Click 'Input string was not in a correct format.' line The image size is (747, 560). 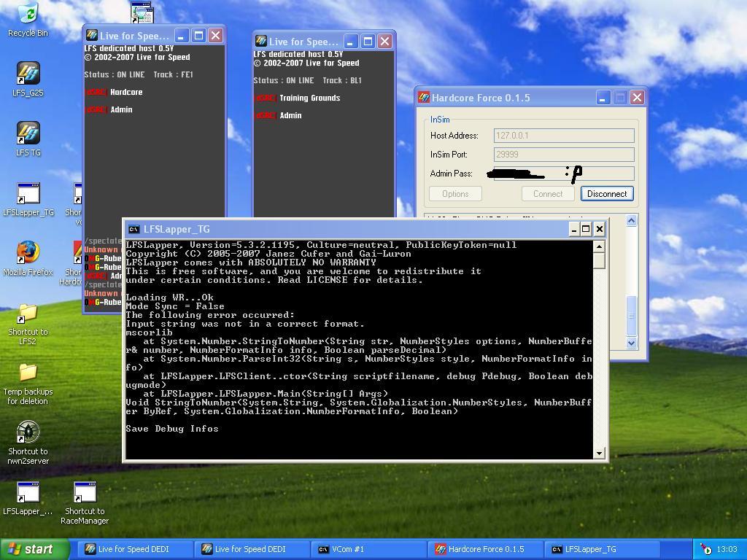[x=245, y=324]
